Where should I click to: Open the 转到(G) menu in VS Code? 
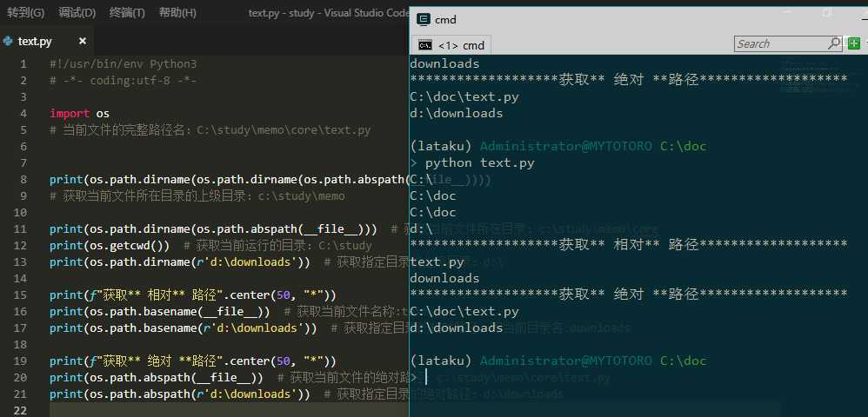(x=25, y=13)
